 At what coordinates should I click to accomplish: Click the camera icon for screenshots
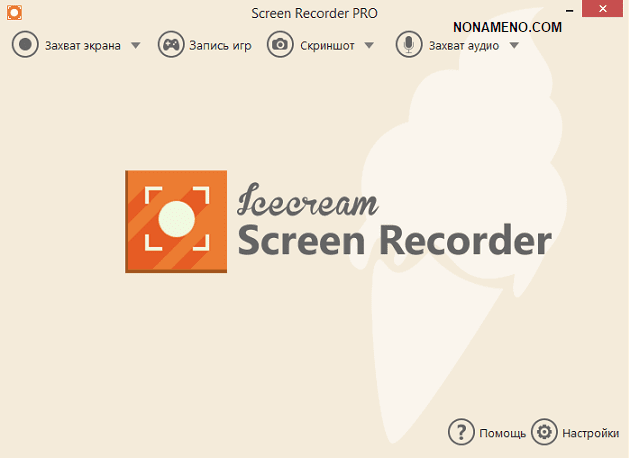pos(280,45)
